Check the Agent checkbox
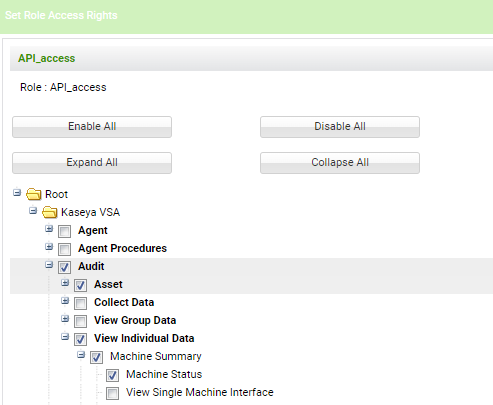The width and height of the screenshot is (493, 405). 64,231
